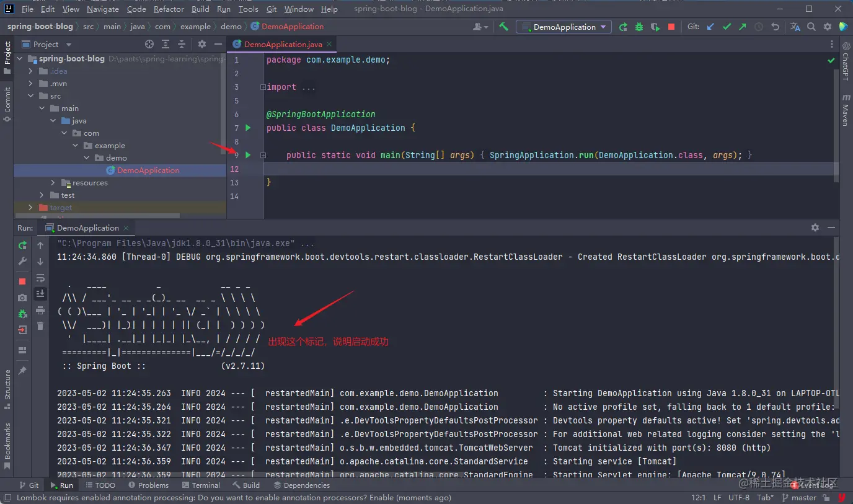Open the Project view selector dropdown

[47, 44]
